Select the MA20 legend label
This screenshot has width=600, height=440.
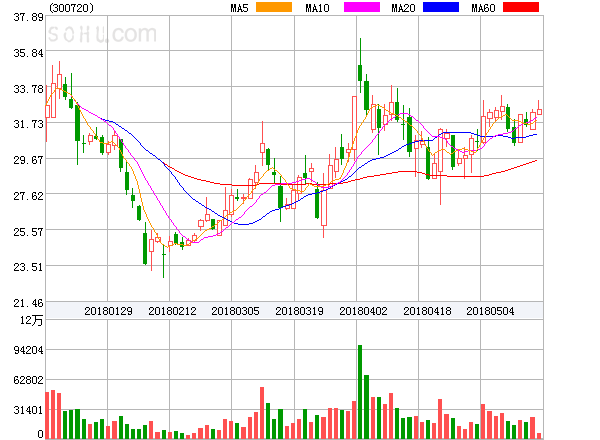[x=403, y=8]
